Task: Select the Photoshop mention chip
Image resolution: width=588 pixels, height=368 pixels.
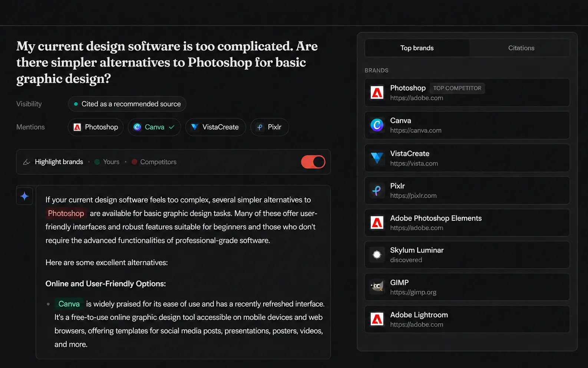Action: [x=96, y=127]
